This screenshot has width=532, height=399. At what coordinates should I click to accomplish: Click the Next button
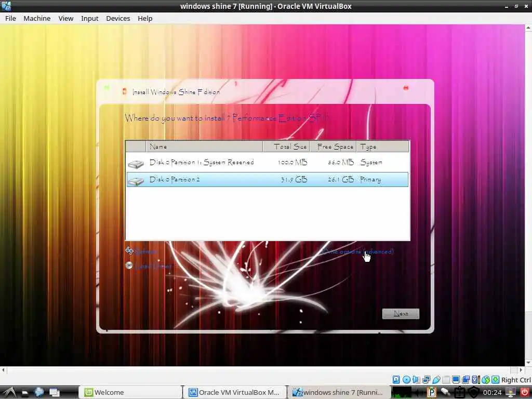coord(401,313)
